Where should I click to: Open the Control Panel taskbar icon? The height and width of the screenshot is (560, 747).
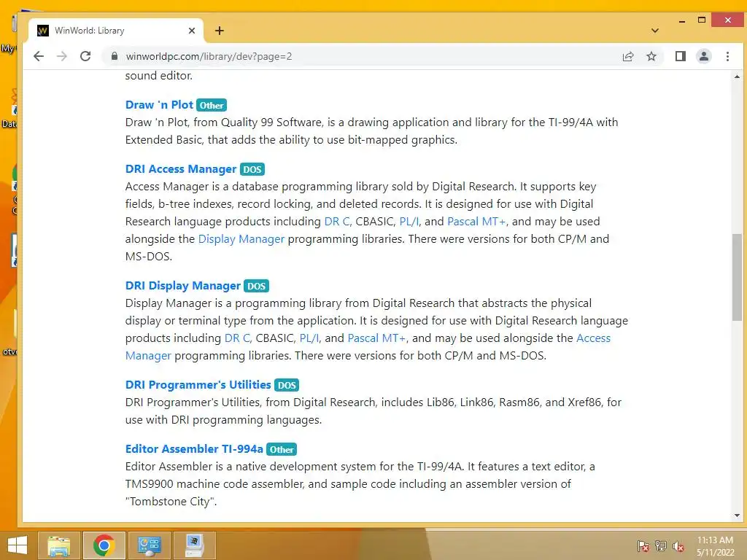tap(149, 545)
